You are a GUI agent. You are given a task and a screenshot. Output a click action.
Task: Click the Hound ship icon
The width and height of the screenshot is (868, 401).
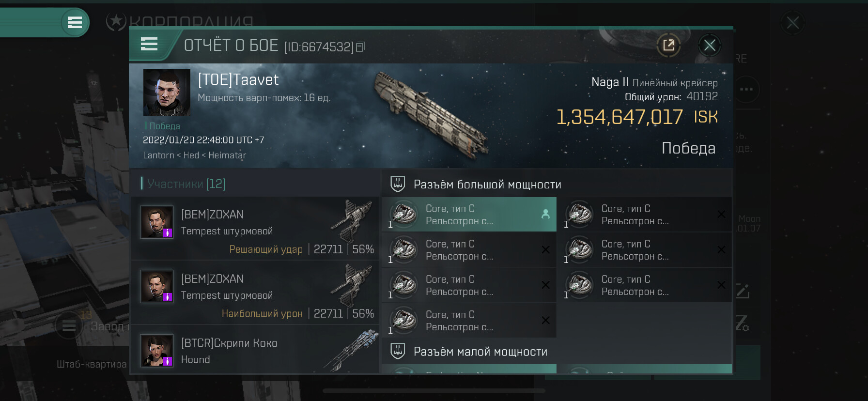pos(352,350)
